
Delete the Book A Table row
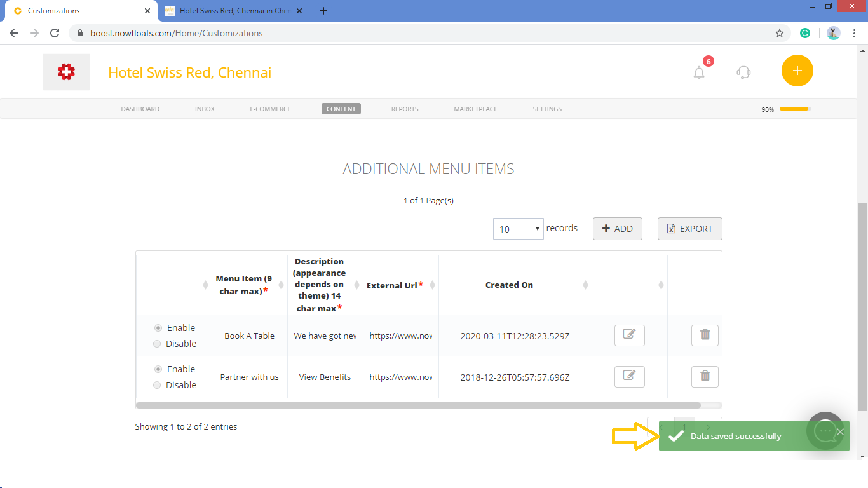tap(705, 335)
